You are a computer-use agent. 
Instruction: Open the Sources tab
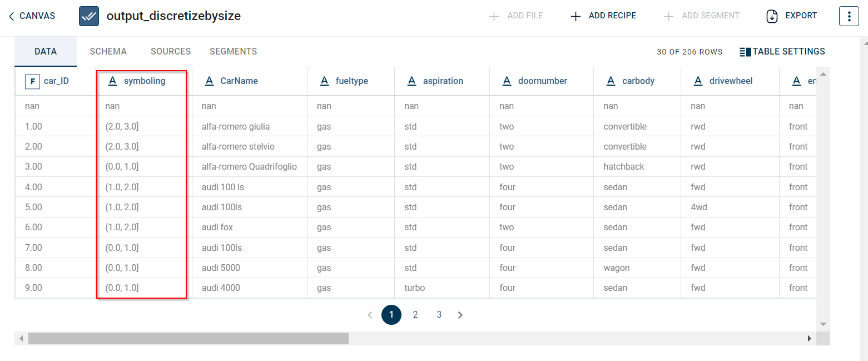[171, 51]
